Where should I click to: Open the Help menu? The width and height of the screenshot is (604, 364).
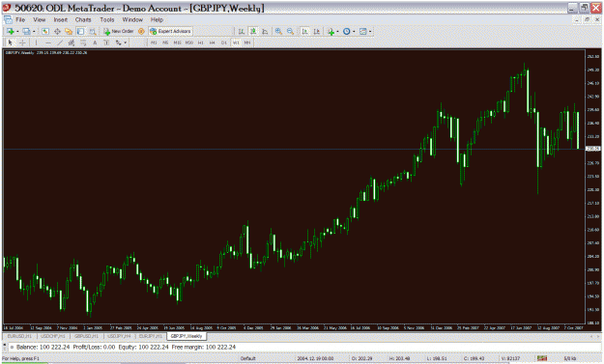[x=157, y=19]
